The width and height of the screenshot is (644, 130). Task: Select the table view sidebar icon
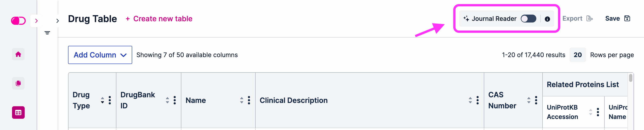point(18,112)
